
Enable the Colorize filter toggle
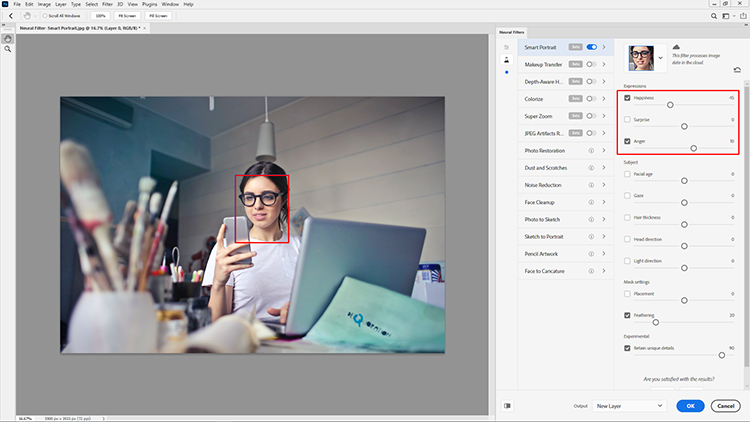click(x=592, y=99)
